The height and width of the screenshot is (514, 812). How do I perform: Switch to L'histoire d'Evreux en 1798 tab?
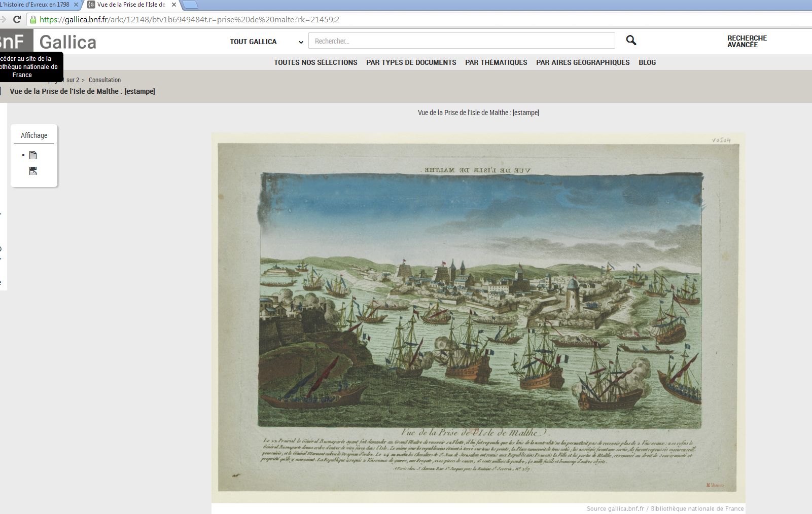(x=36, y=5)
